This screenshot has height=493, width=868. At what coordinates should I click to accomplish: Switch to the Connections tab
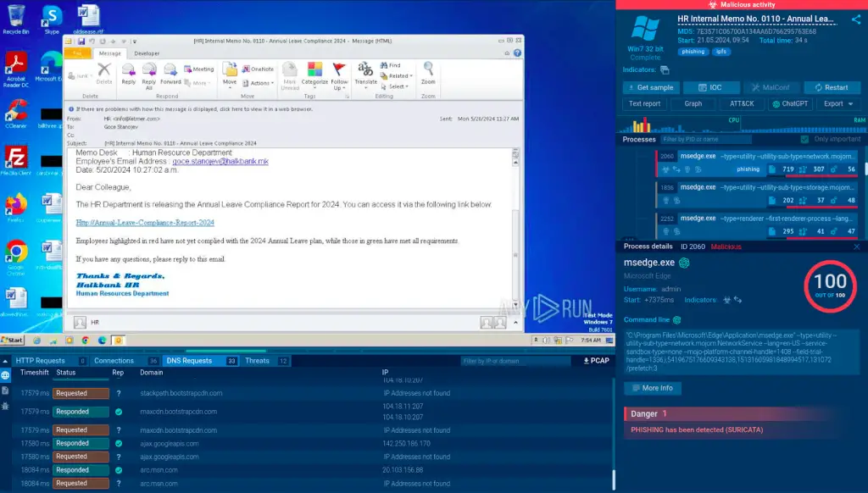[x=125, y=361]
